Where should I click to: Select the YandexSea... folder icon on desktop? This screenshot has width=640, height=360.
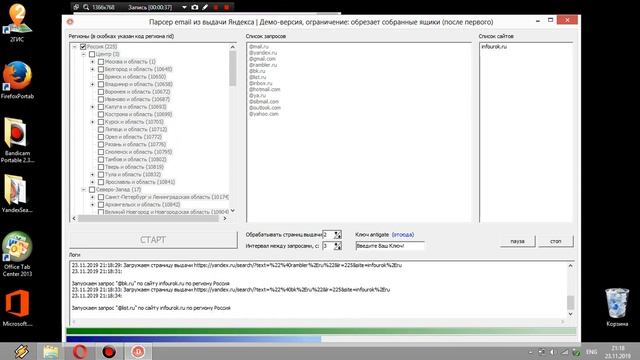(x=17, y=193)
